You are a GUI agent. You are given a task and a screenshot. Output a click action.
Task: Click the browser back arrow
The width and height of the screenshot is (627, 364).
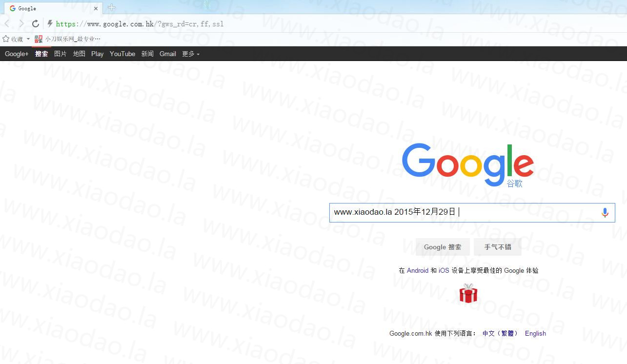[7, 23]
